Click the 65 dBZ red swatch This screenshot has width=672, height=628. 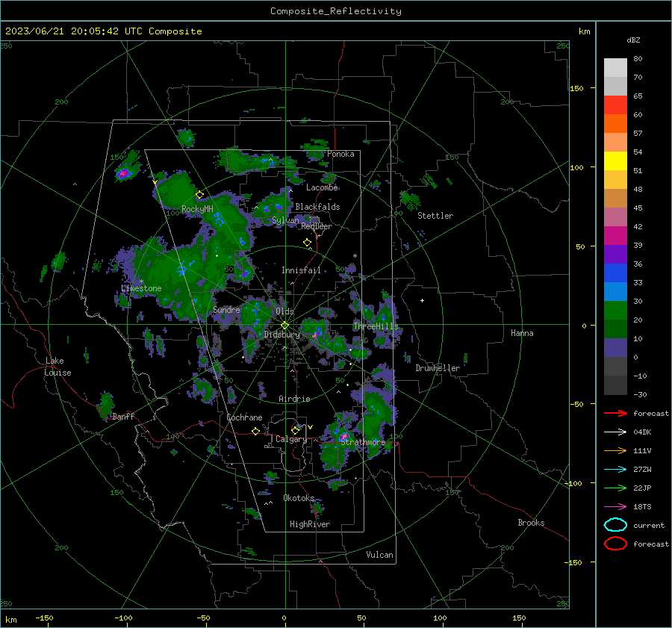coord(615,105)
